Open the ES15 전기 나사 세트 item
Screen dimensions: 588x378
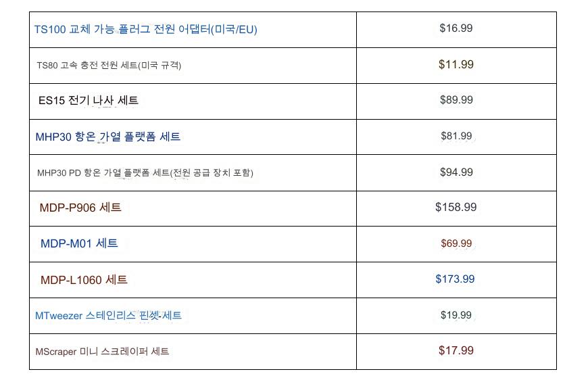(89, 101)
